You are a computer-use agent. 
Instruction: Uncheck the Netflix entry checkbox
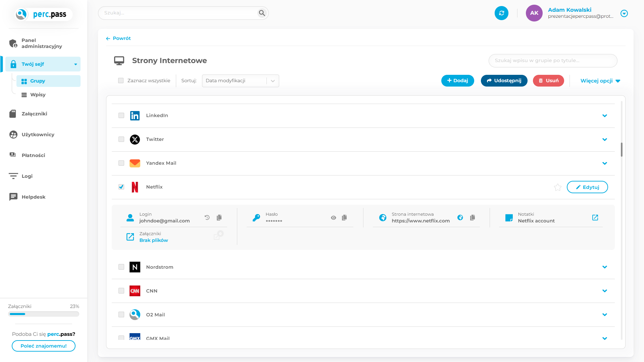click(121, 187)
